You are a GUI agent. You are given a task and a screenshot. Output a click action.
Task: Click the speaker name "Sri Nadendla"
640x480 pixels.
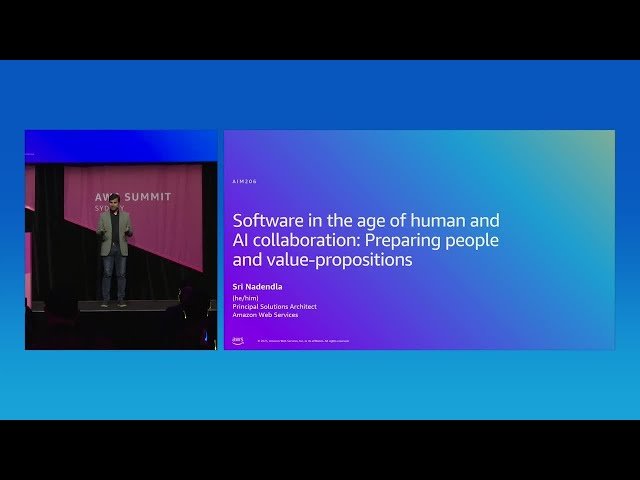[257, 287]
